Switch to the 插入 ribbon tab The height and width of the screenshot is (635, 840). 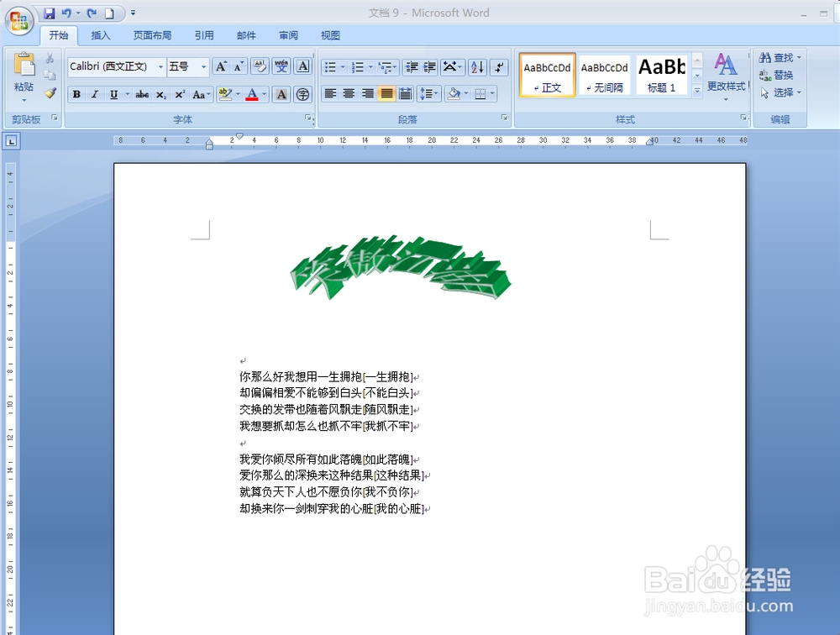coord(101,35)
